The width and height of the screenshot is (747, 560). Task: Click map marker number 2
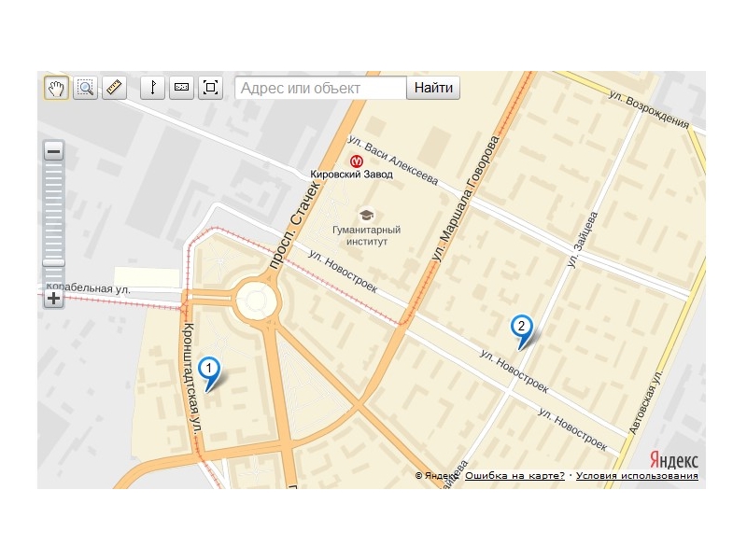(x=522, y=332)
